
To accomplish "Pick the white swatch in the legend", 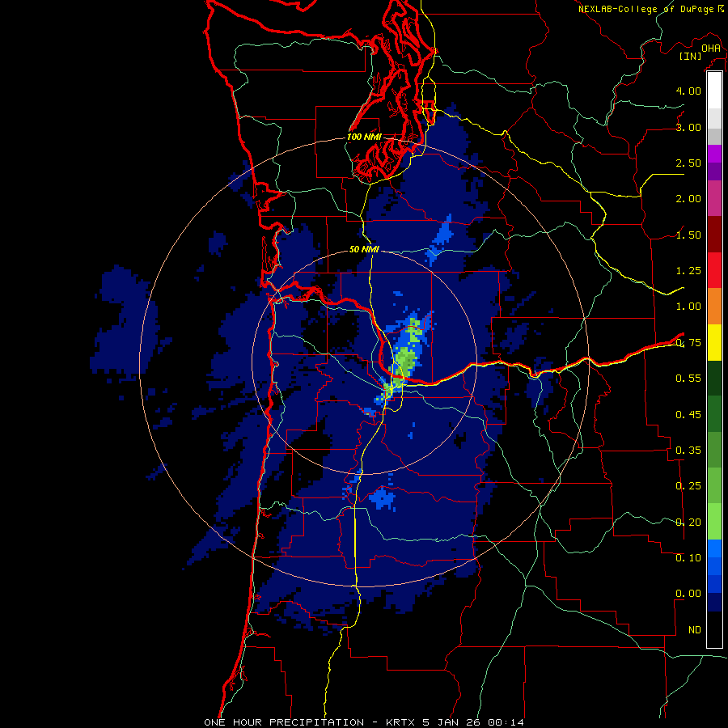I will pyautogui.click(x=714, y=91).
